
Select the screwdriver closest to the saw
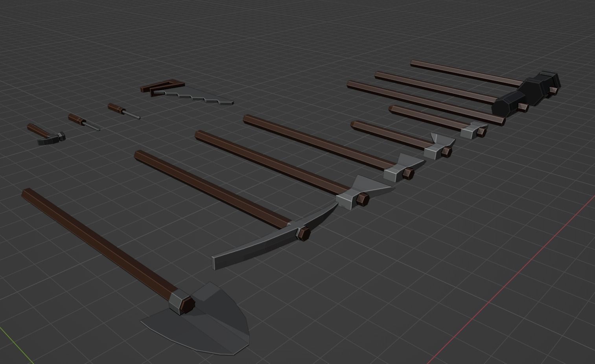coord(123,110)
